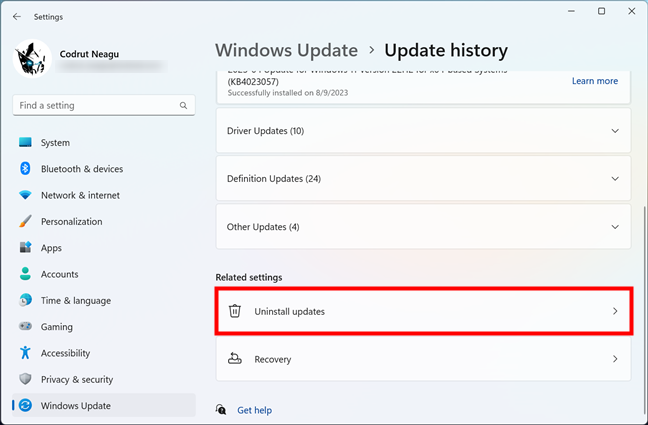Image resolution: width=648 pixels, height=425 pixels.
Task: Click the back arrow in Settings header
Action: tap(17, 17)
